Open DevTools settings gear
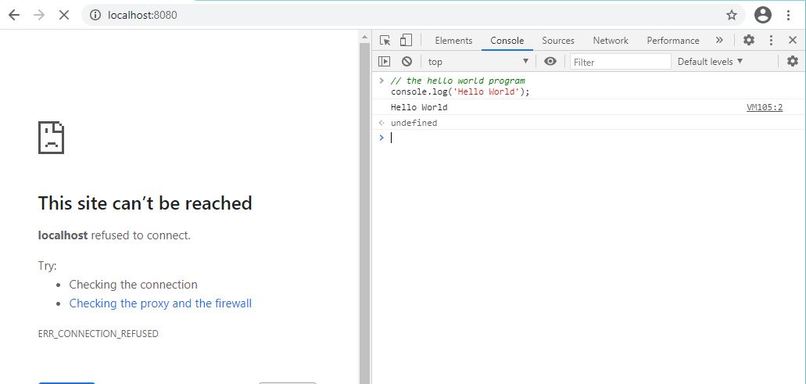806x384 pixels. pyautogui.click(x=749, y=40)
